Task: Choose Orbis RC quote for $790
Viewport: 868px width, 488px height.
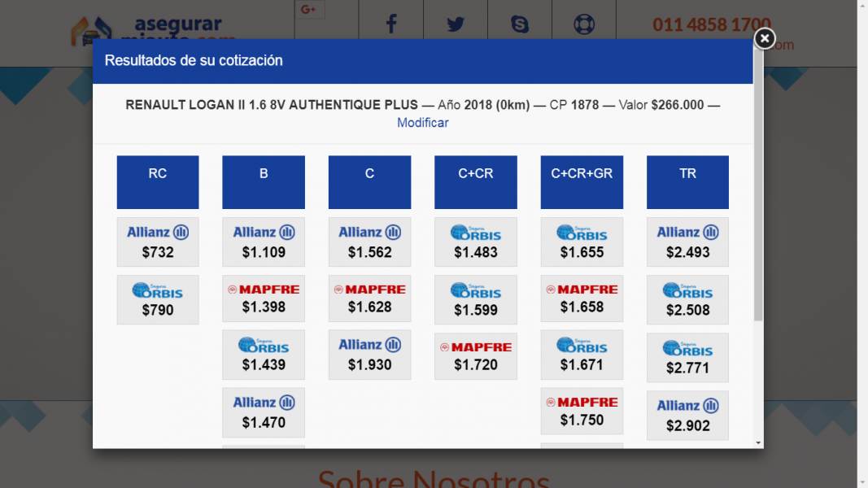Action: (x=158, y=300)
